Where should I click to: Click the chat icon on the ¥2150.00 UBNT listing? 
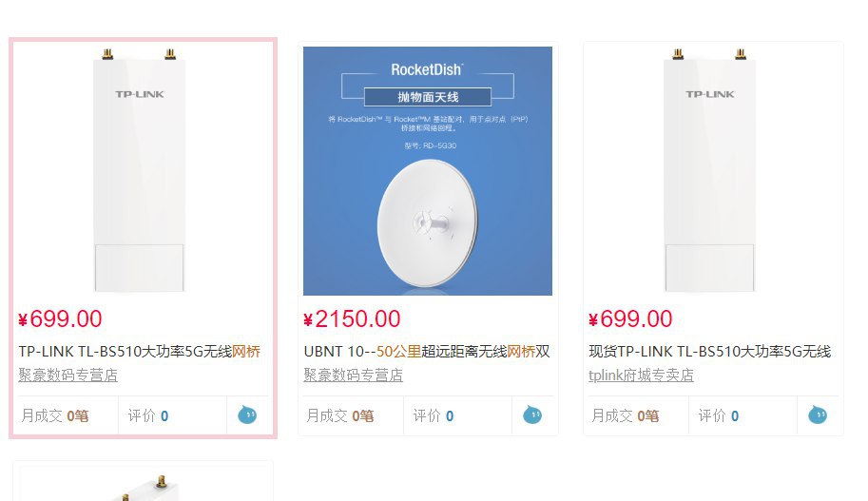click(x=532, y=414)
